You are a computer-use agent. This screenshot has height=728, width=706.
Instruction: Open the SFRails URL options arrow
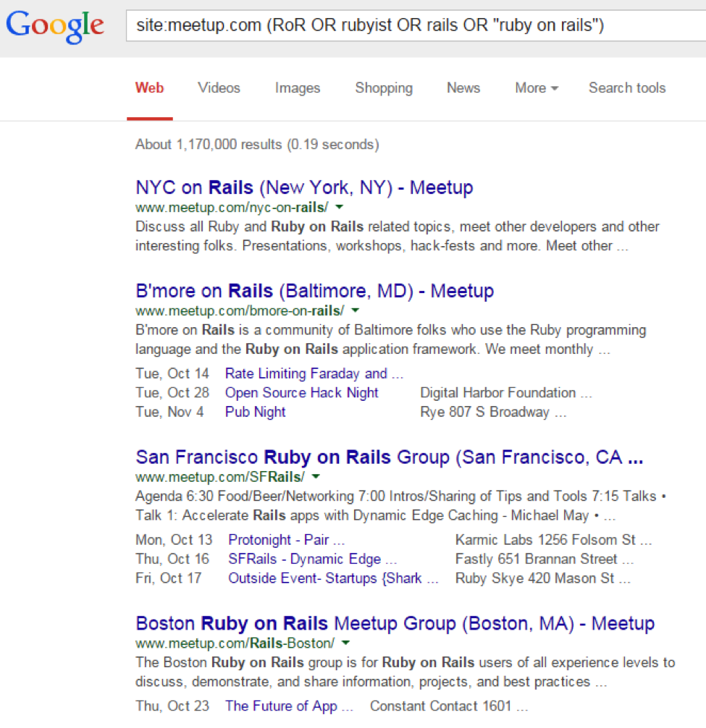pyautogui.click(x=316, y=477)
